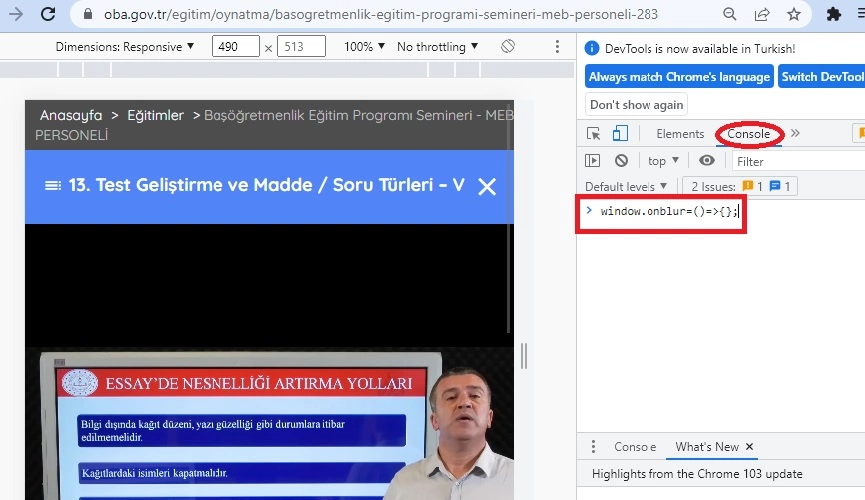Click the eye icon for live expression

click(707, 160)
